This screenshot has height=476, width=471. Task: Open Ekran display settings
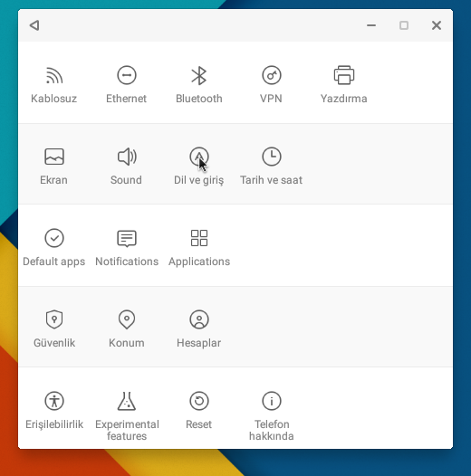54,166
